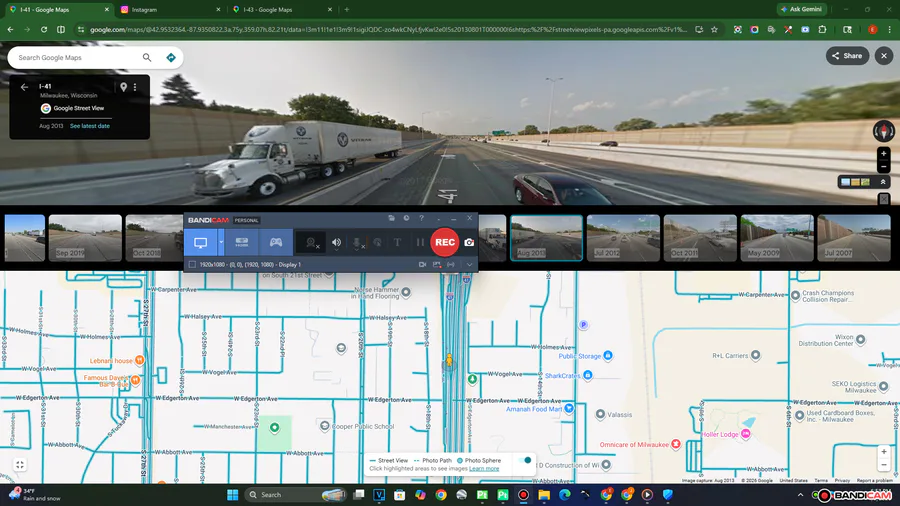
Task: Click the location pin icon in I-41 panel
Action: pos(123,87)
